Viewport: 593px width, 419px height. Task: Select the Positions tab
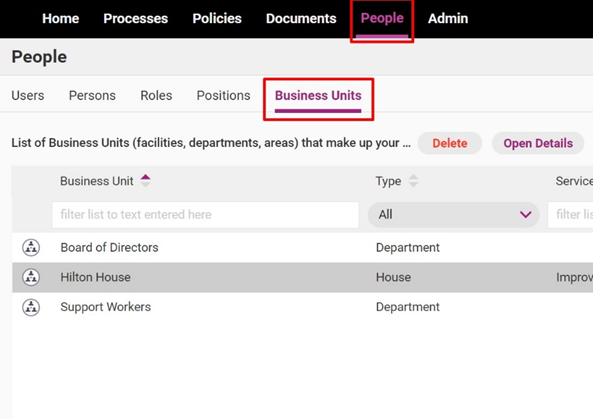pyautogui.click(x=223, y=95)
